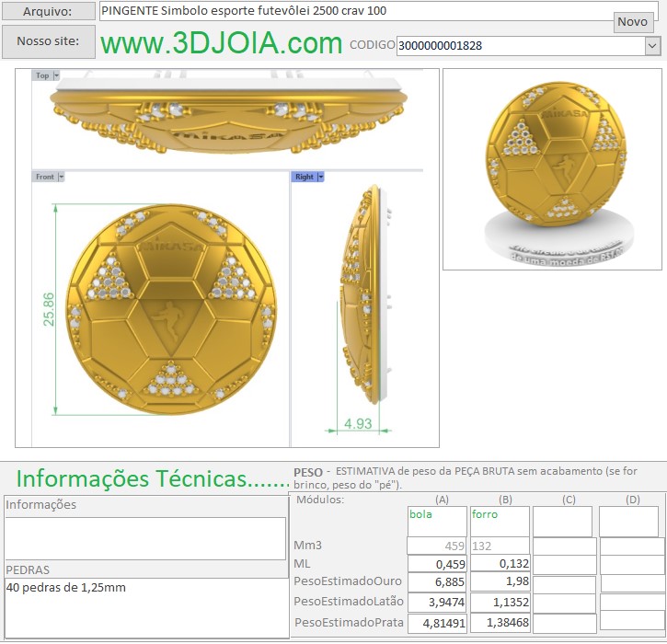Click into the Informações text box
This screenshot has width=667, height=644.
[145, 538]
